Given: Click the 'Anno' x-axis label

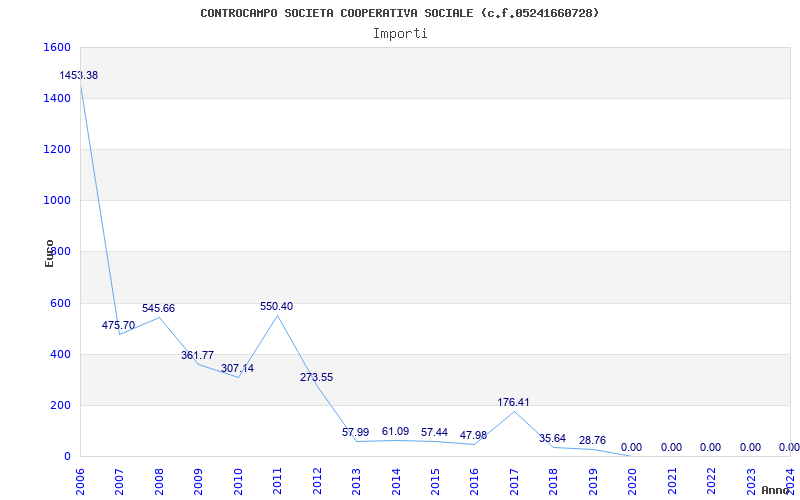Looking at the screenshot, I should (x=776, y=490).
